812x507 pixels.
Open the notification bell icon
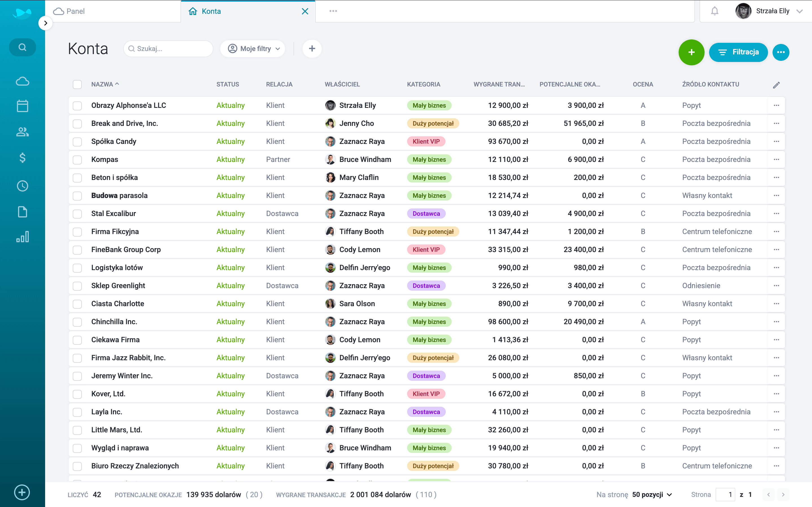point(715,11)
